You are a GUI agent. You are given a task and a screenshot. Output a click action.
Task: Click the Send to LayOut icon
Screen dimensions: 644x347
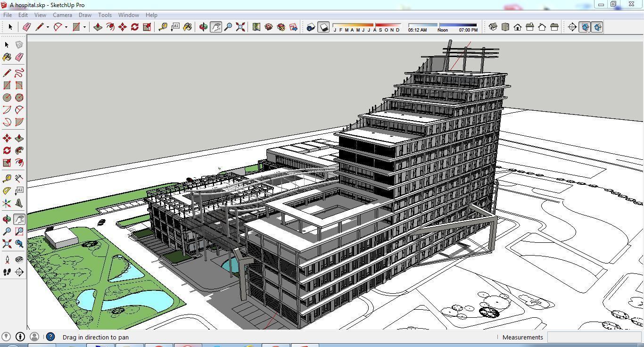tap(293, 27)
